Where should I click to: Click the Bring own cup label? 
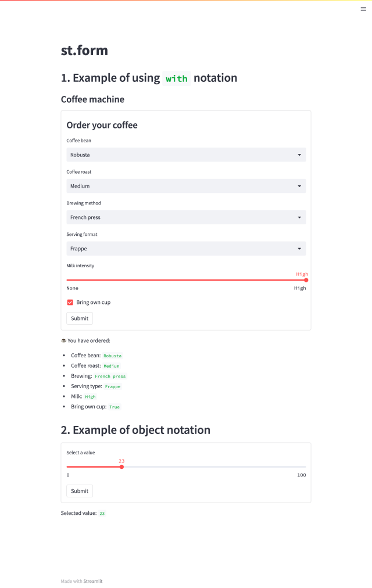coord(93,302)
